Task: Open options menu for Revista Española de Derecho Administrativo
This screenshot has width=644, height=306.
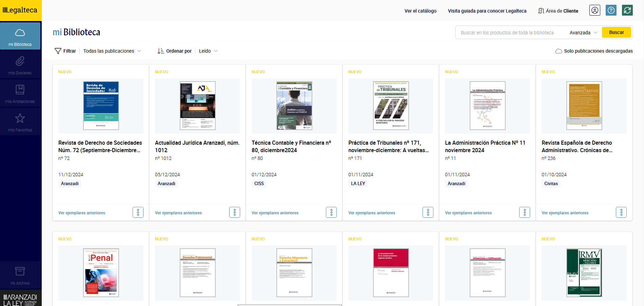Action: (x=621, y=212)
